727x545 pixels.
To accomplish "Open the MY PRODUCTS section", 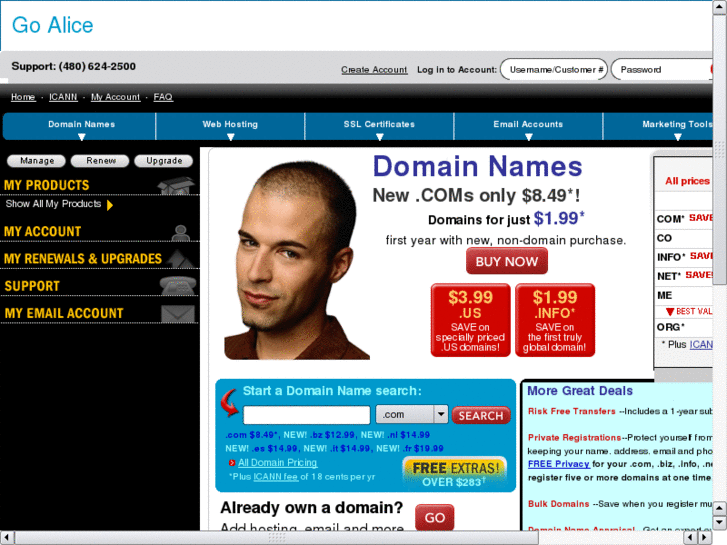I will (46, 186).
